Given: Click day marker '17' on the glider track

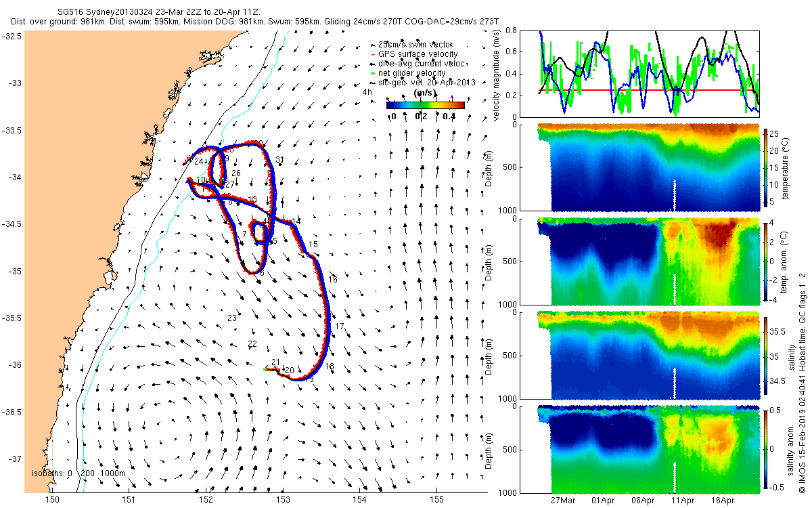Looking at the screenshot, I should (x=340, y=327).
